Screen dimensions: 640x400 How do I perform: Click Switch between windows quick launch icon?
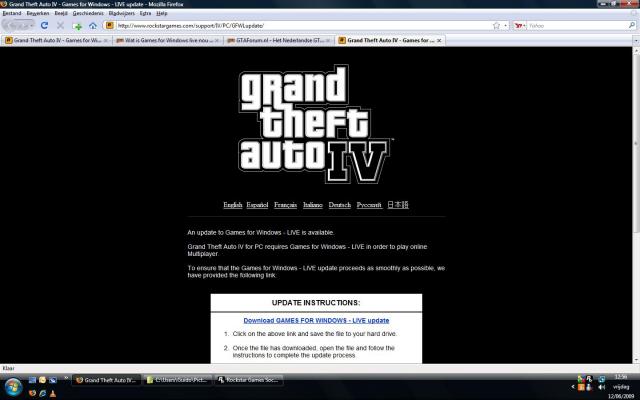53,380
